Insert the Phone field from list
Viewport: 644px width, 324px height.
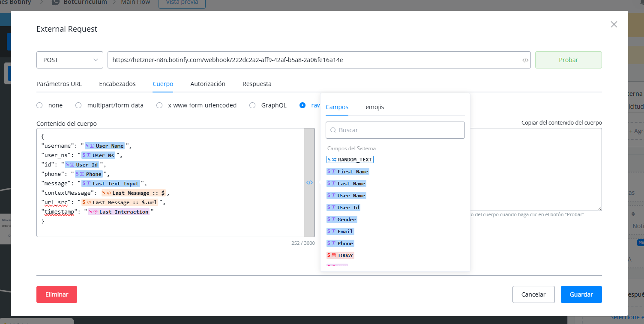[340, 244]
